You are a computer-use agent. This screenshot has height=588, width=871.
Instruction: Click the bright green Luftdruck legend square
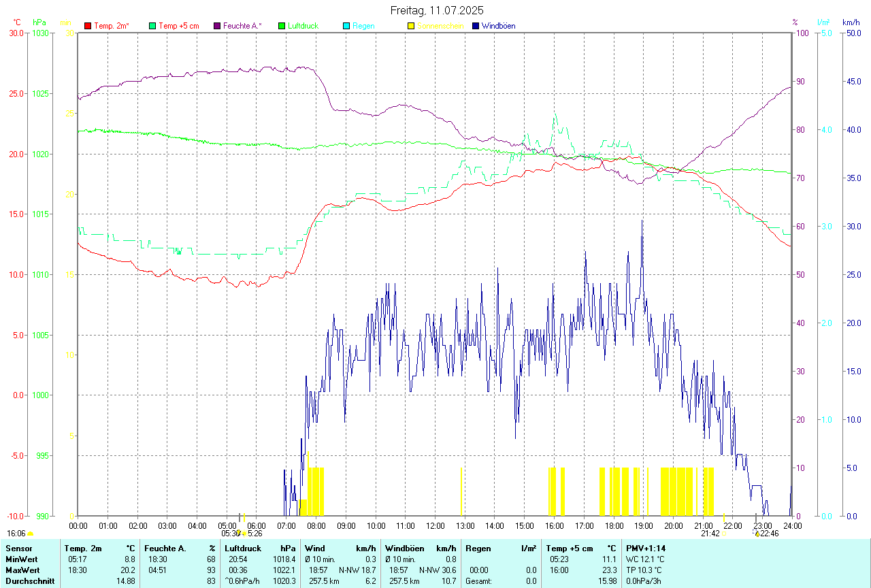[282, 26]
